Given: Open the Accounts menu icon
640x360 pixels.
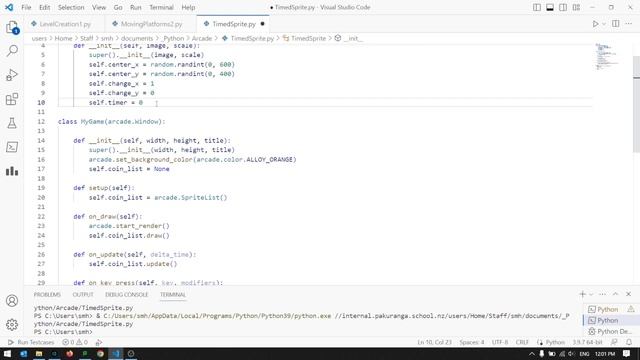Looking at the screenshot, I should point(12,301).
